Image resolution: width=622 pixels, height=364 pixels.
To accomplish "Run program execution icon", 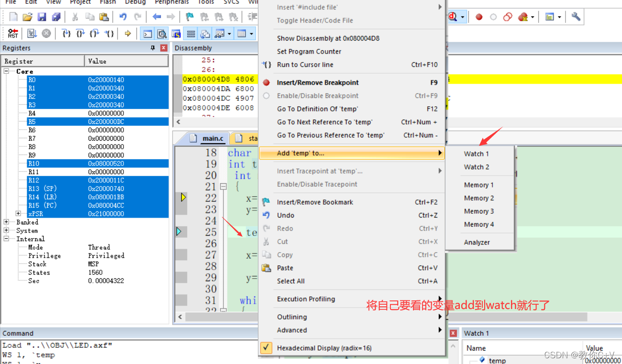I will [32, 34].
